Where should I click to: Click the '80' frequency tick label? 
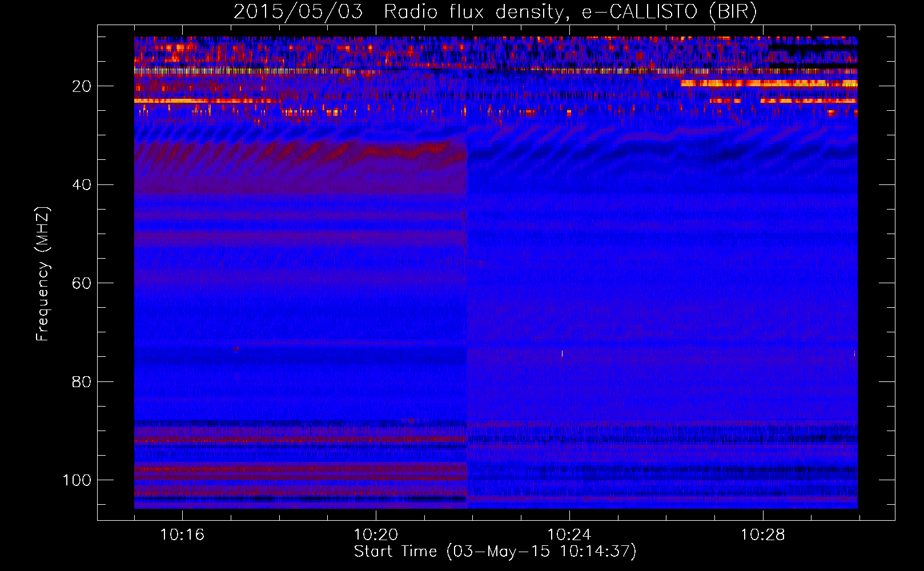point(82,382)
